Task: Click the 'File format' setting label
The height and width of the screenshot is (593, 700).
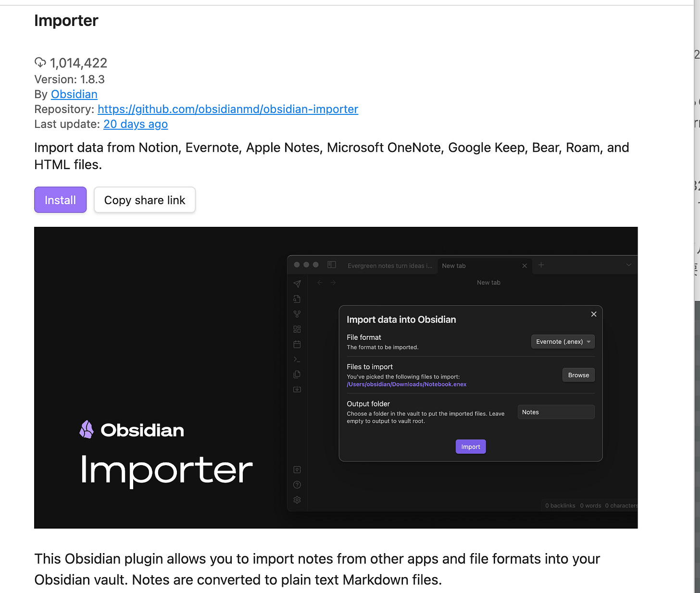Action: pos(364,337)
